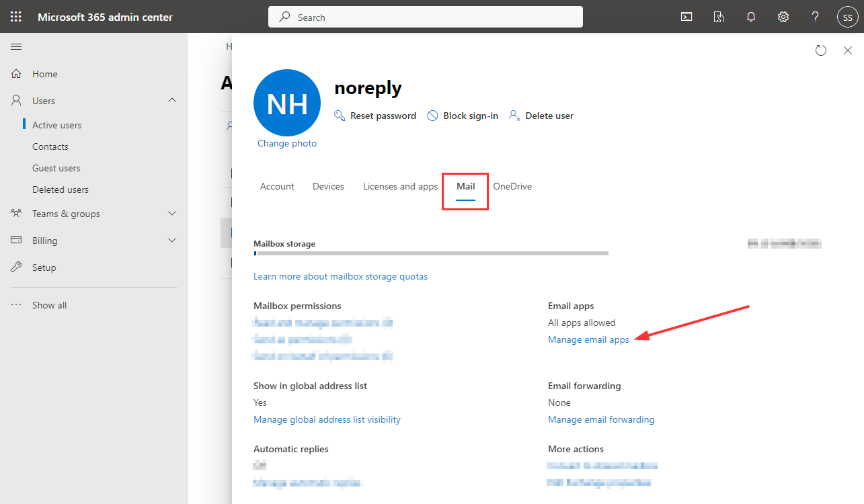The height and width of the screenshot is (504, 864).
Task: Click the Email forwarding heading
Action: click(x=584, y=386)
